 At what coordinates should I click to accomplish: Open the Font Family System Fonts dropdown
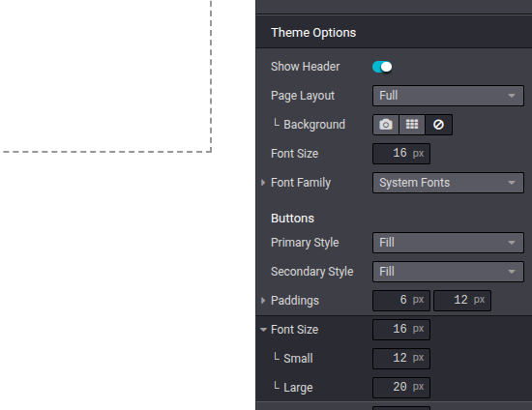[x=448, y=183]
